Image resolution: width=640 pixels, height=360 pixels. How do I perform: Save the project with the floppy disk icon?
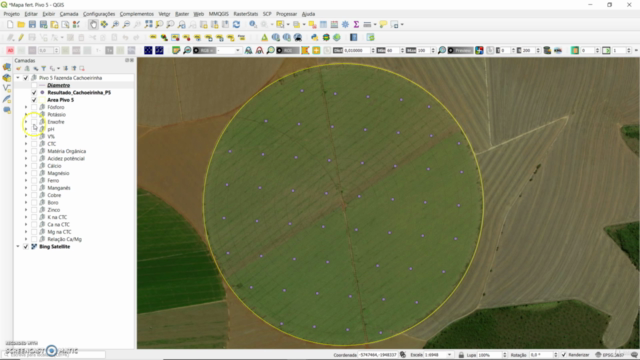[x=32, y=25]
